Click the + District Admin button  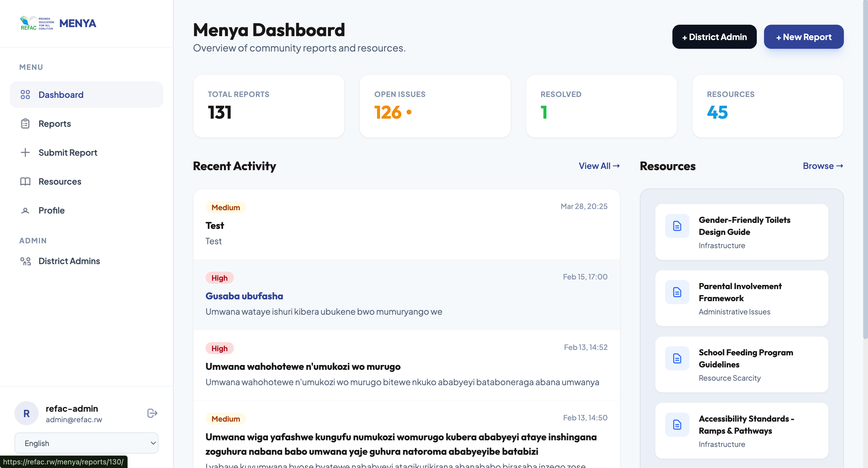(x=714, y=37)
